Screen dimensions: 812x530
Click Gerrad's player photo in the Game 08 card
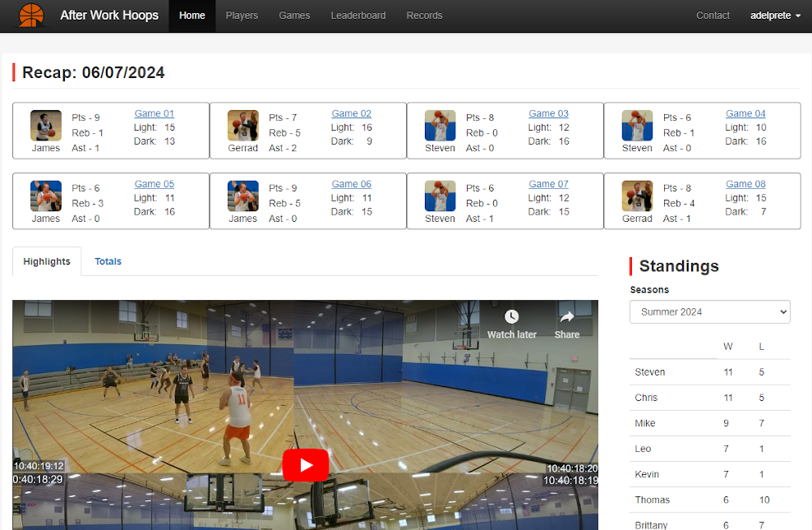coord(637,196)
